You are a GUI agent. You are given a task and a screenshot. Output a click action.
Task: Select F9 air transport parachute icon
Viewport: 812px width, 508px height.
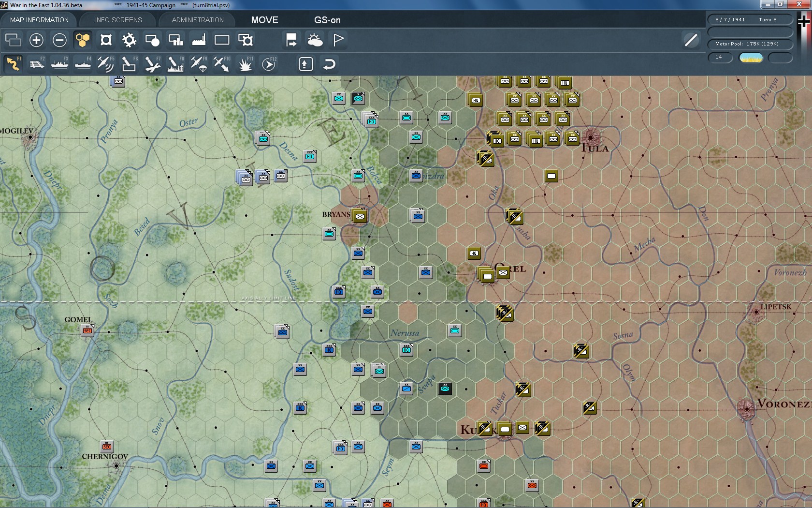tap(199, 64)
